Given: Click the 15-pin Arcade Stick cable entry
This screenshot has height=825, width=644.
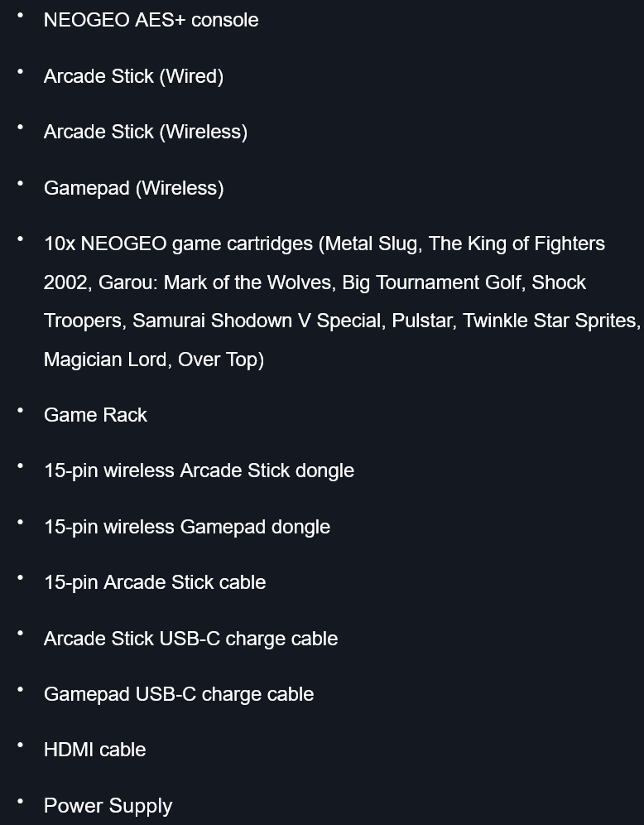Looking at the screenshot, I should tap(155, 582).
